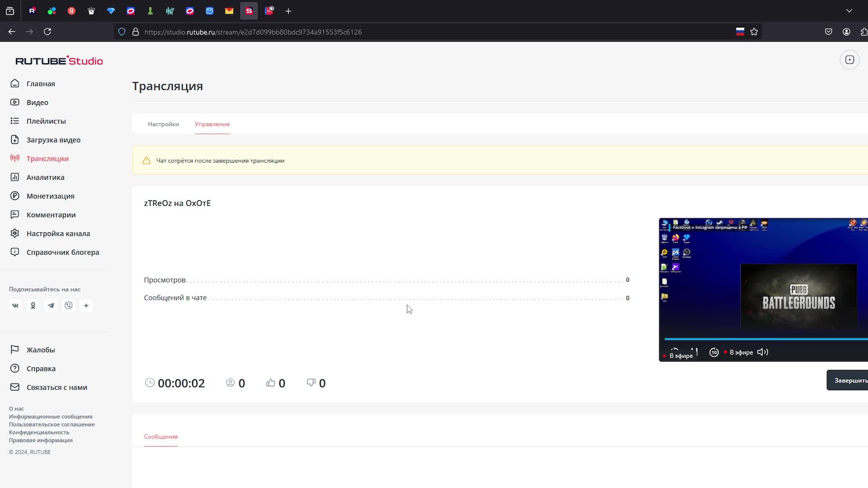868x488 pixels.
Task: Mute the stream preview volume
Action: pyautogui.click(x=763, y=352)
